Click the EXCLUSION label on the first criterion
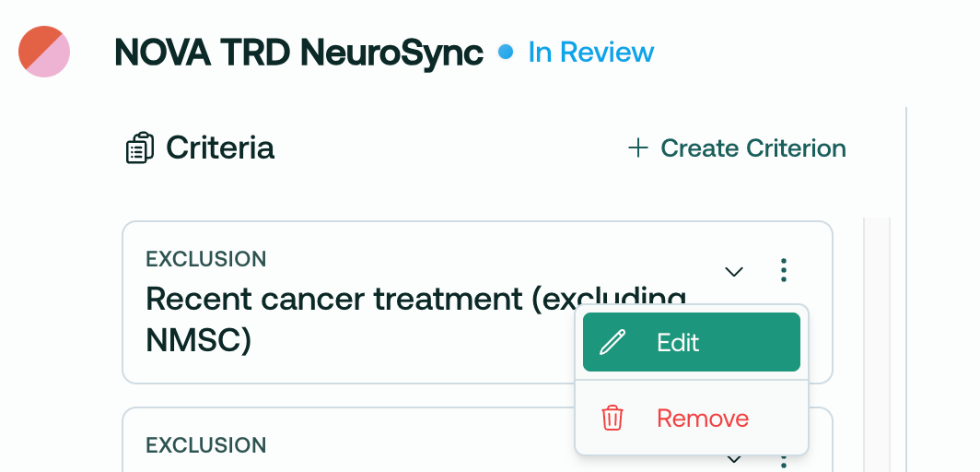This screenshot has width=980, height=472. (x=206, y=259)
